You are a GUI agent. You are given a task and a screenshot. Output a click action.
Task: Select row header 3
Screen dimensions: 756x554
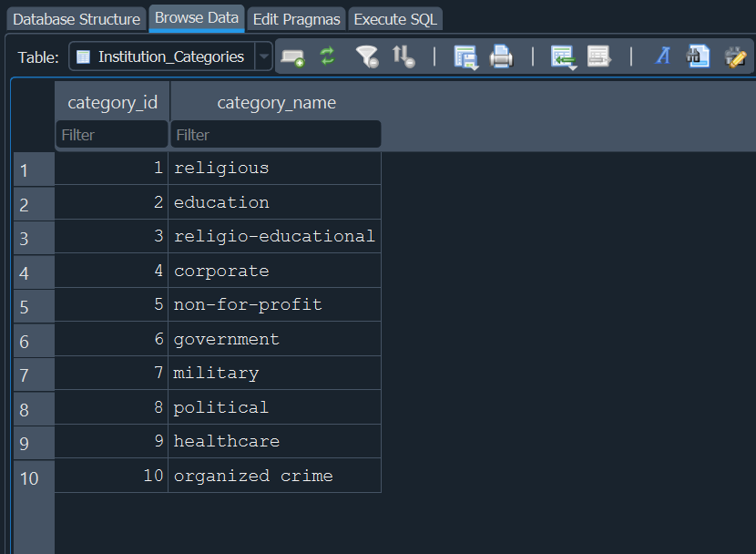tap(34, 238)
